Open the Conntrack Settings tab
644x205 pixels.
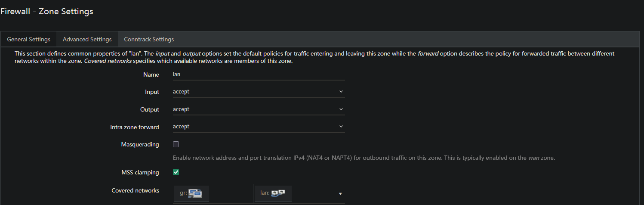[149, 39]
